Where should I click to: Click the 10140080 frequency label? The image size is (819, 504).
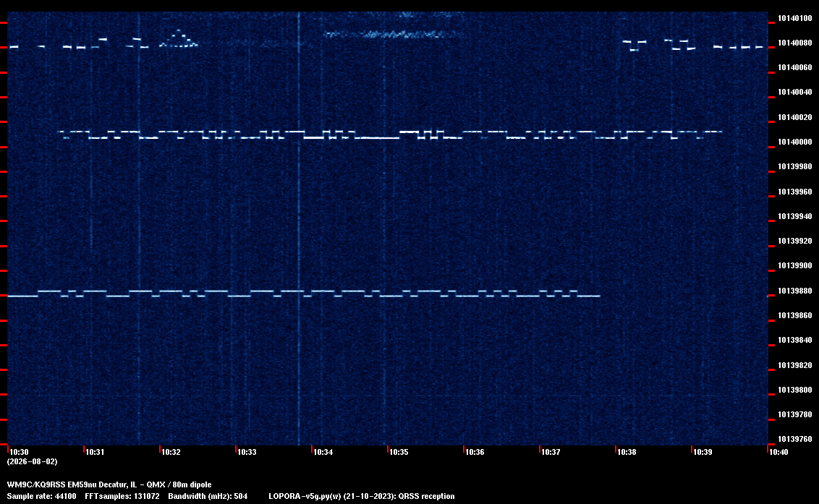click(x=795, y=43)
